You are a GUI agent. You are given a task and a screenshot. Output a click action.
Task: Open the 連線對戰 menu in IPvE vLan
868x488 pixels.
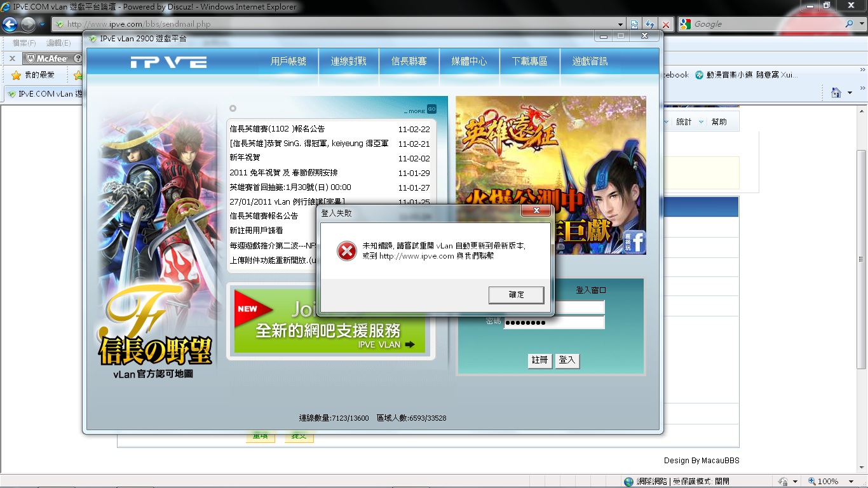[349, 62]
